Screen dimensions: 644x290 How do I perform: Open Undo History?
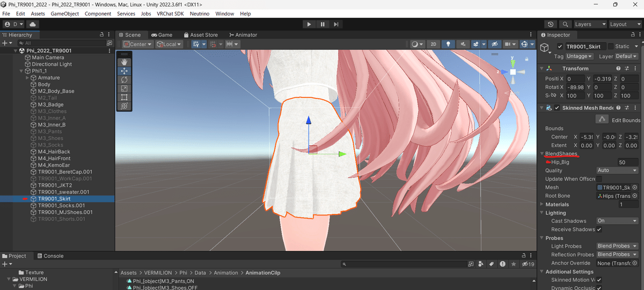(x=551, y=24)
